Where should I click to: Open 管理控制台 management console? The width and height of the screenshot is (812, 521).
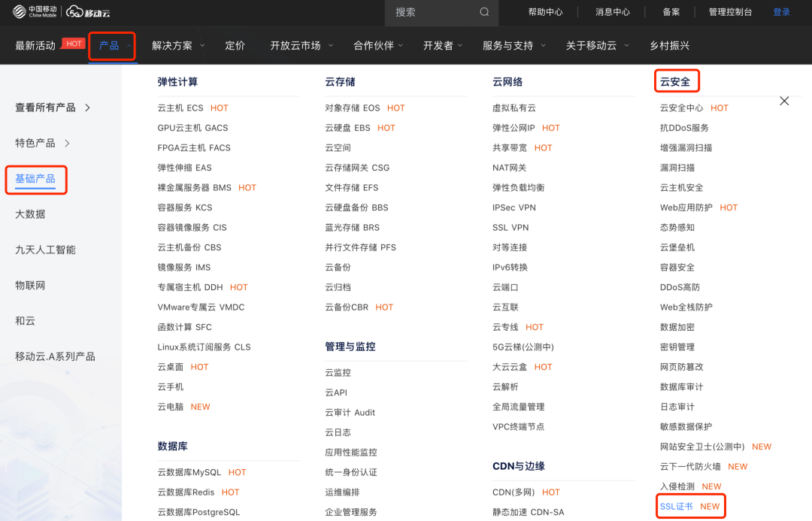click(730, 12)
